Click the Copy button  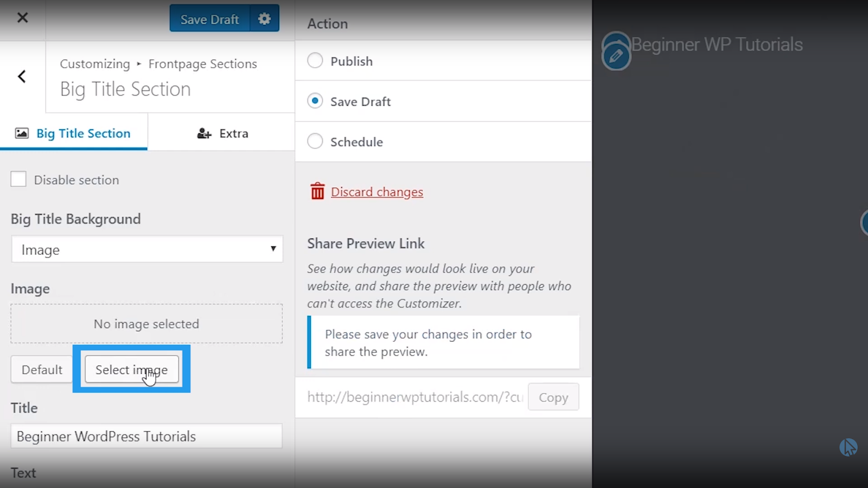(553, 397)
